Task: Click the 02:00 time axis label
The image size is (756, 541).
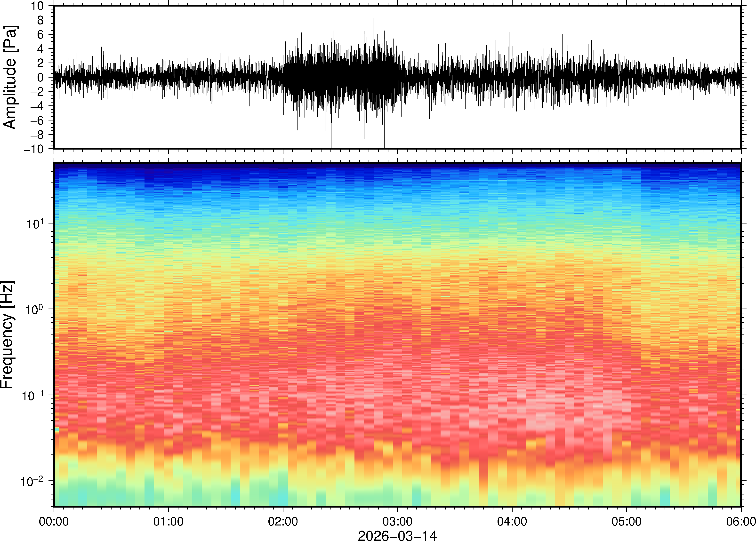Action: tap(283, 521)
